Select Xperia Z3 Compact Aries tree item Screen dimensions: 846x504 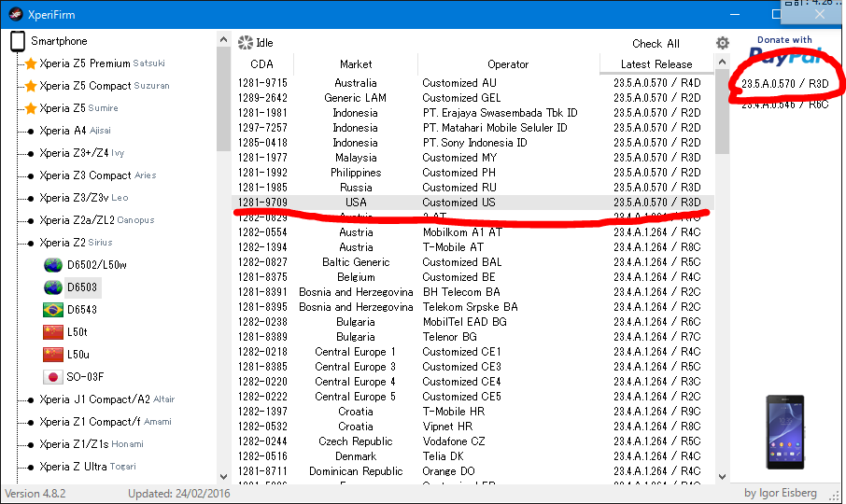[98, 175]
